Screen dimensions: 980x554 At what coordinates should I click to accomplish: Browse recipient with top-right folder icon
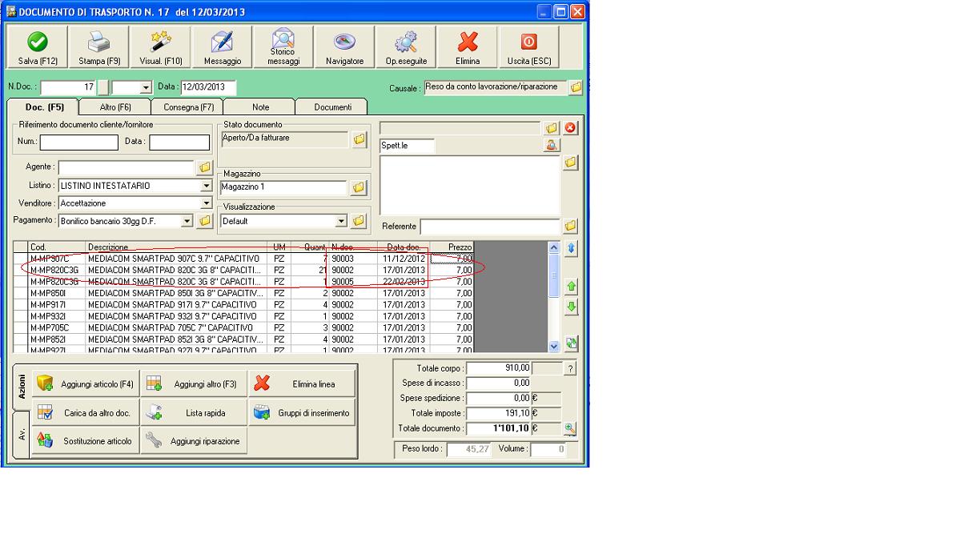click(x=552, y=128)
